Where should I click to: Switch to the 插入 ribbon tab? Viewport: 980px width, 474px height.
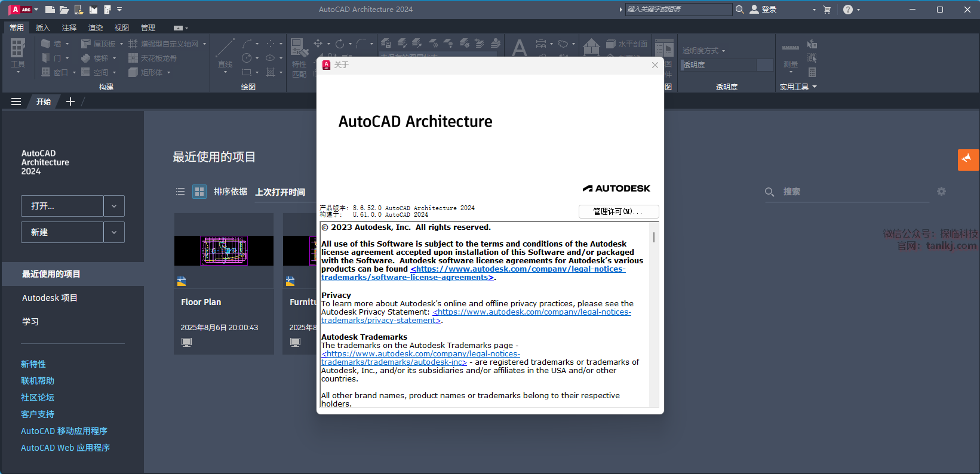(42, 27)
